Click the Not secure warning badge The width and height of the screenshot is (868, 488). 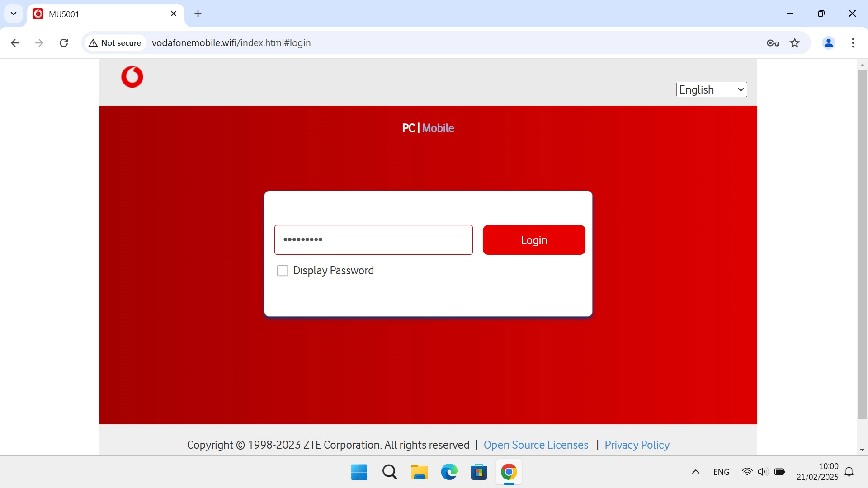(x=114, y=43)
